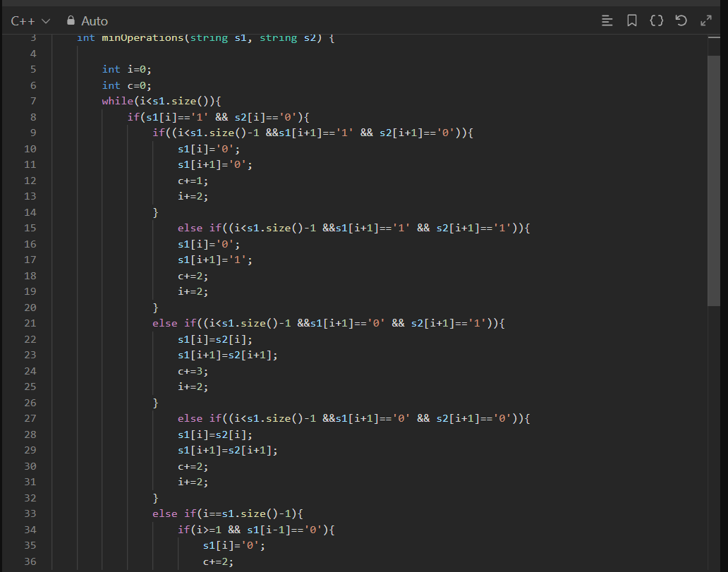This screenshot has width=728, height=572.
Task: Click the curly braces snippet icon
Action: pyautogui.click(x=657, y=20)
